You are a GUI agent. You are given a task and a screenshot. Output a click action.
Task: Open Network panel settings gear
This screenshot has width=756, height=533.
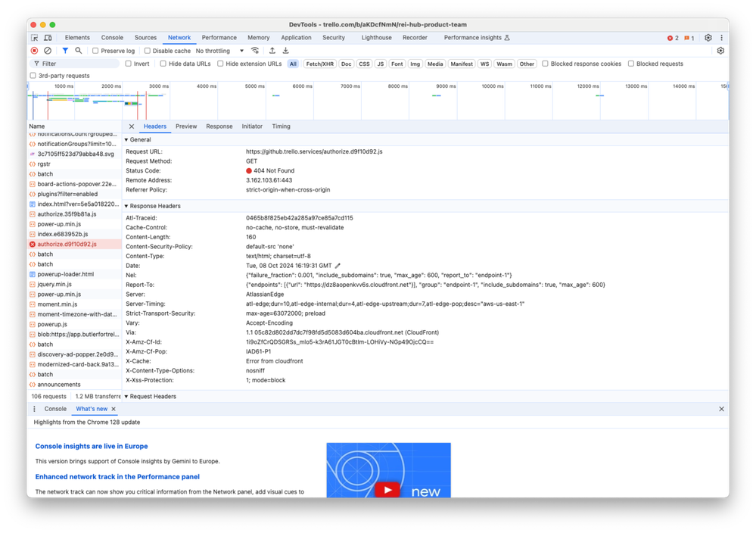(x=720, y=51)
